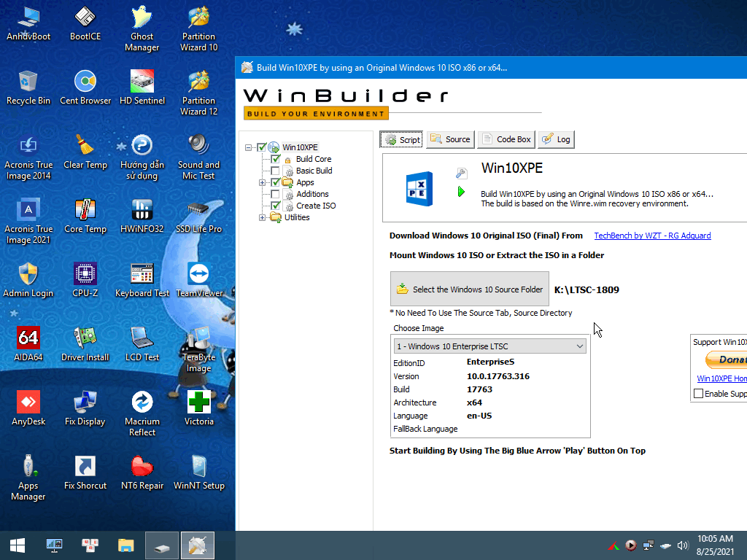Select Utilities folder in tree

pos(297,217)
